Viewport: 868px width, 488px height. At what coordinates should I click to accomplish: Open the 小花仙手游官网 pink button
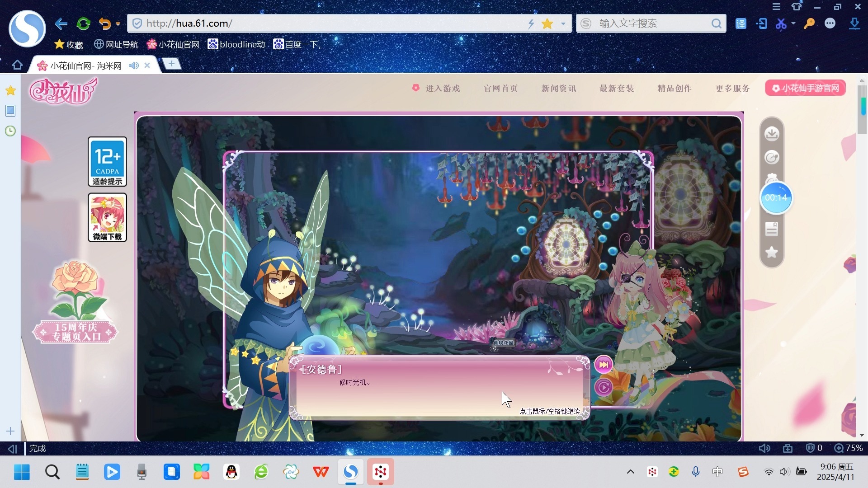click(805, 88)
